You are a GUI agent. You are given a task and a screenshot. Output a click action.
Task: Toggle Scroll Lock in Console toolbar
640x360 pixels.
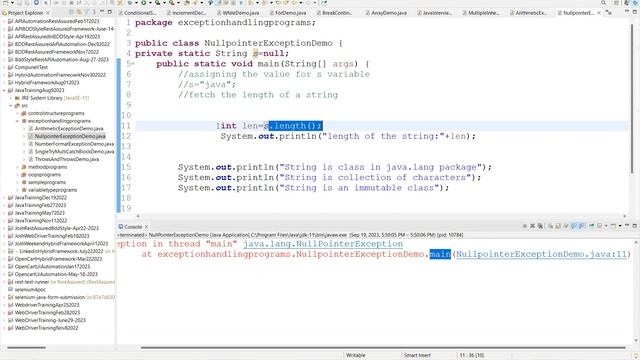click(558, 226)
